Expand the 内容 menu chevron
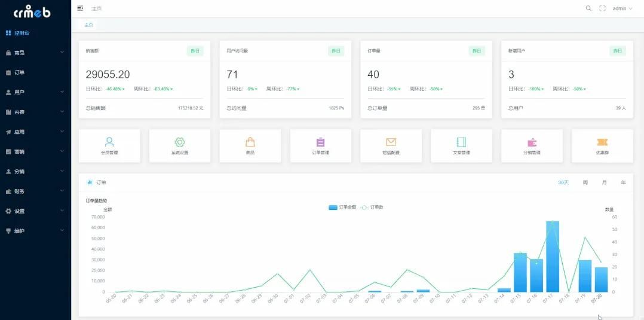The image size is (644, 320). tap(62, 111)
